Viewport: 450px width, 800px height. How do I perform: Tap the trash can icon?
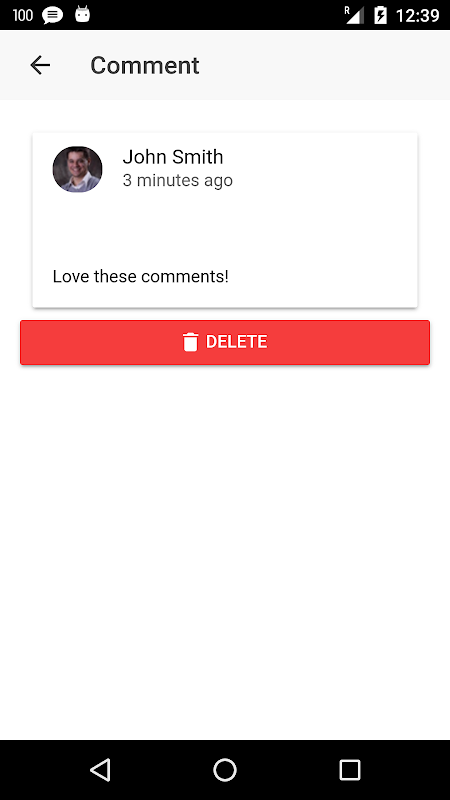point(190,342)
